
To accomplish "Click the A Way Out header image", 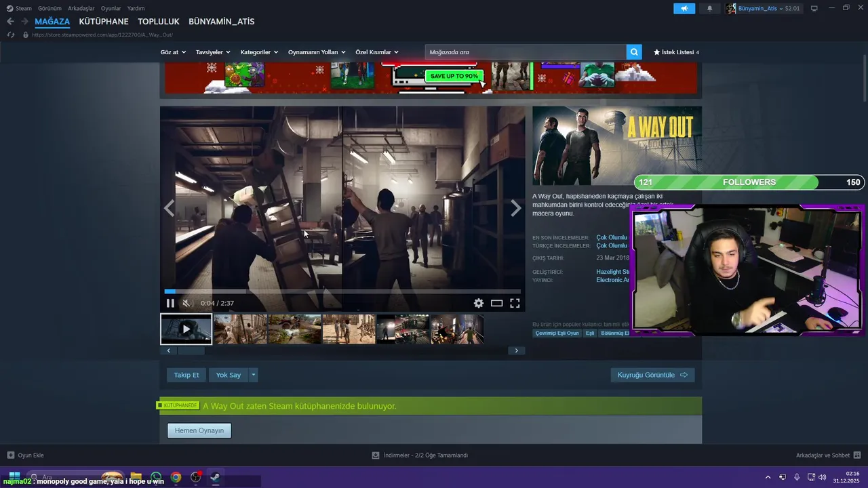I will tap(617, 146).
